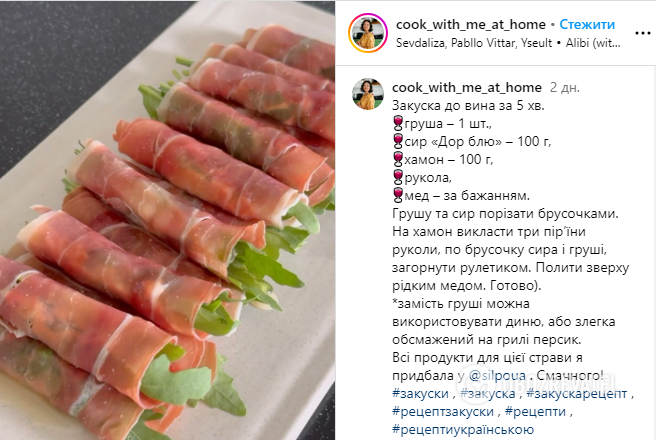
Task: Click the caption line Закуска до вина
Action: click(469, 105)
